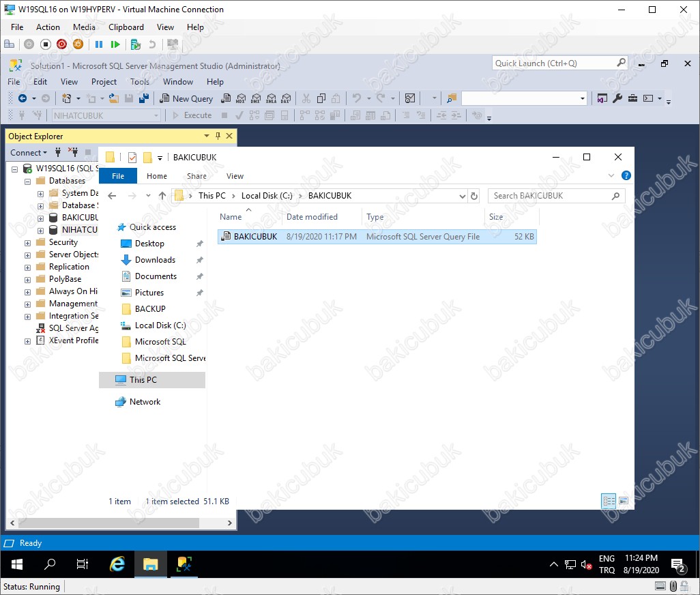
Task: Refresh the BAKICUBUK folder view
Action: pyautogui.click(x=474, y=196)
